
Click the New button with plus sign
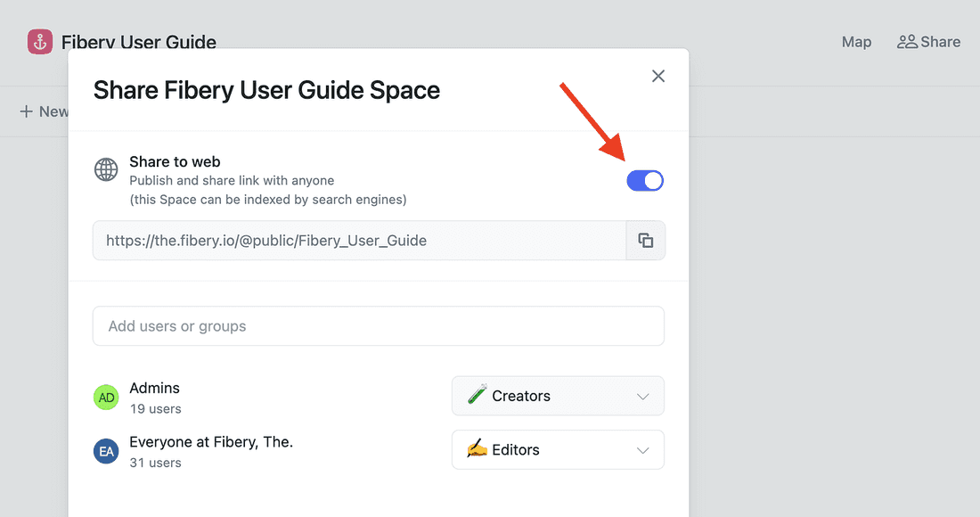tap(45, 111)
